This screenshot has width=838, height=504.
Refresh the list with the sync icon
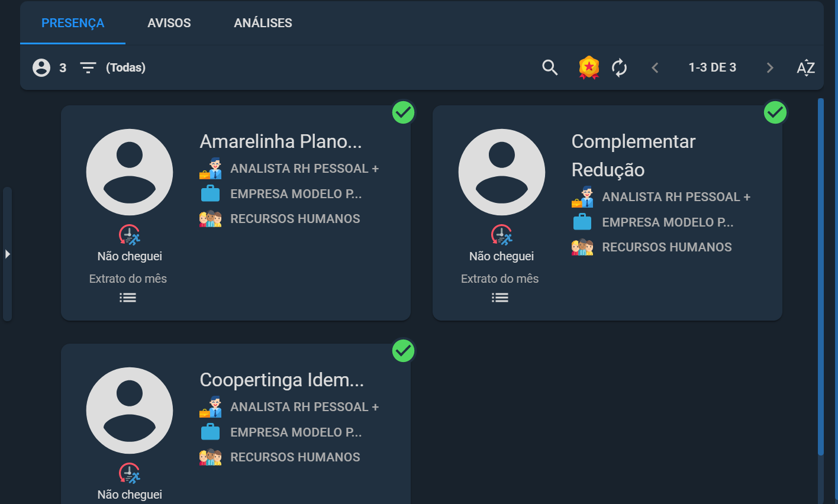[x=619, y=67]
